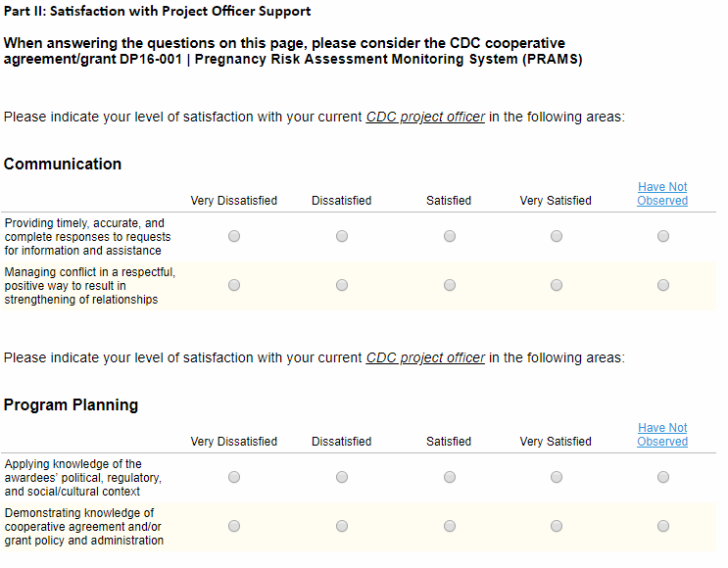Click CDC project officer term above Communication
The image size is (728, 568).
tap(425, 118)
